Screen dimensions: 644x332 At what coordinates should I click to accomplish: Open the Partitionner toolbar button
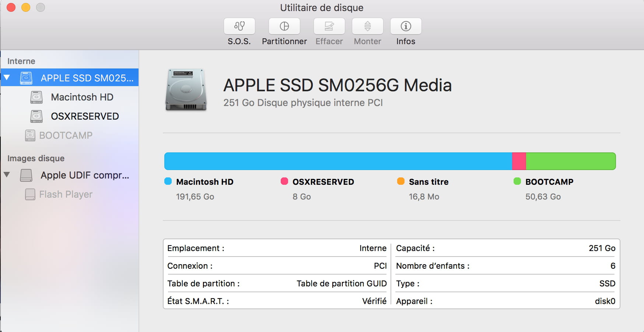284,26
